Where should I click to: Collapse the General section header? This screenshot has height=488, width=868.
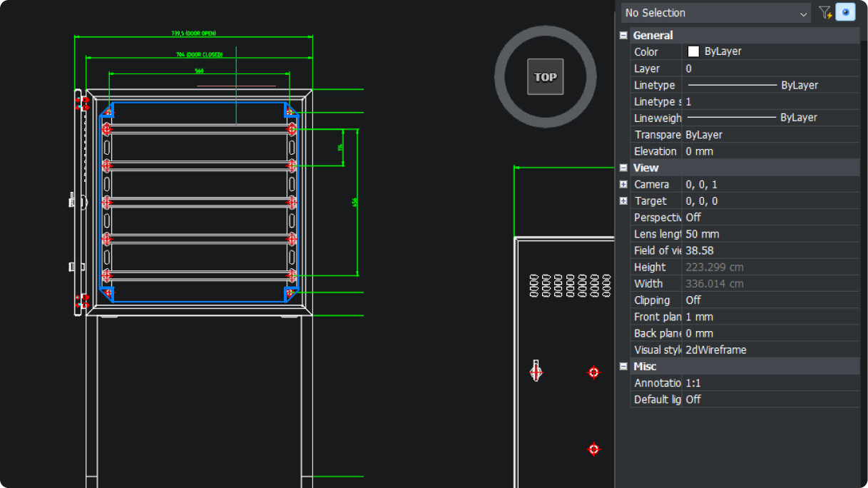(x=623, y=35)
